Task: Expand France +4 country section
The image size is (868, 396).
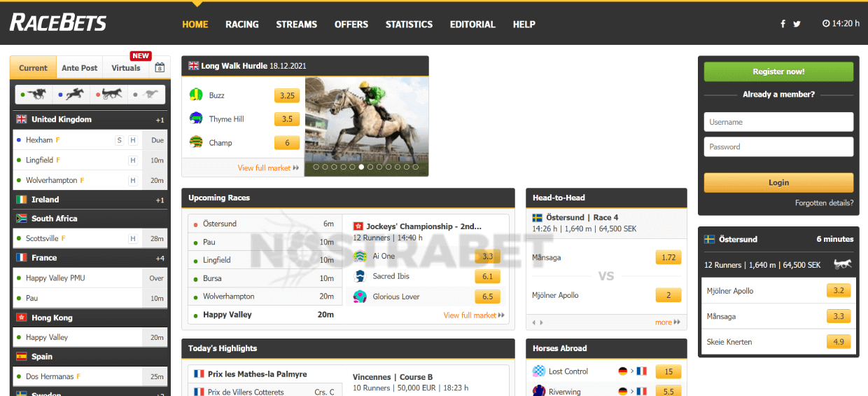Action: pyautogui.click(x=90, y=258)
